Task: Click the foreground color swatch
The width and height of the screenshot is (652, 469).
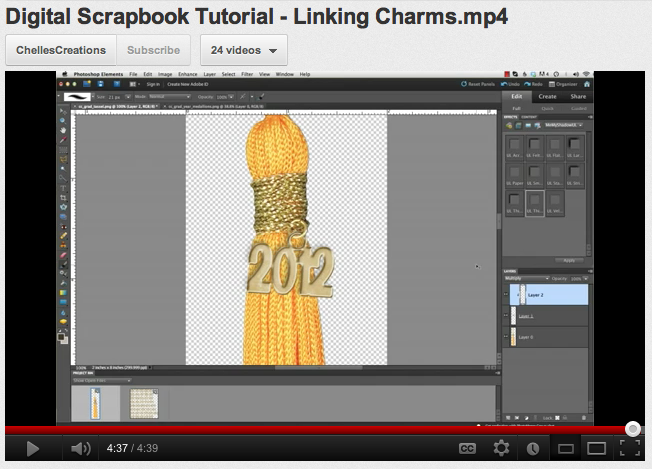Action: tap(61, 337)
